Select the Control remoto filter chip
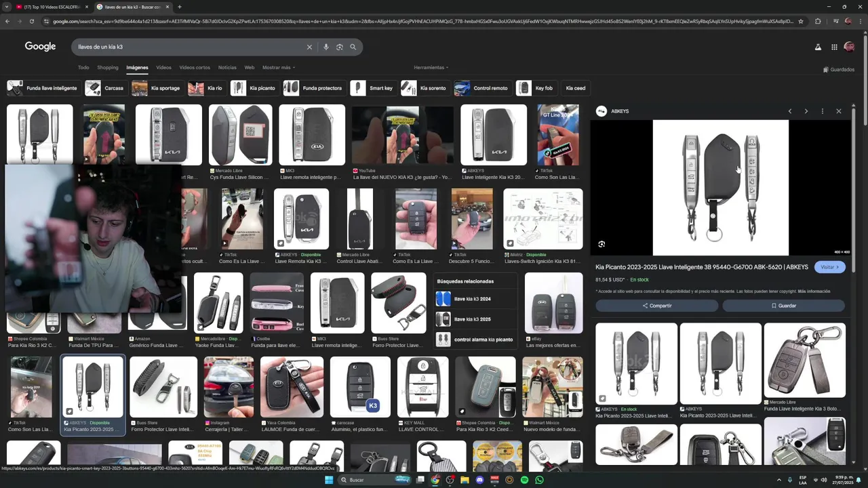The width and height of the screenshot is (868, 488). (x=482, y=88)
